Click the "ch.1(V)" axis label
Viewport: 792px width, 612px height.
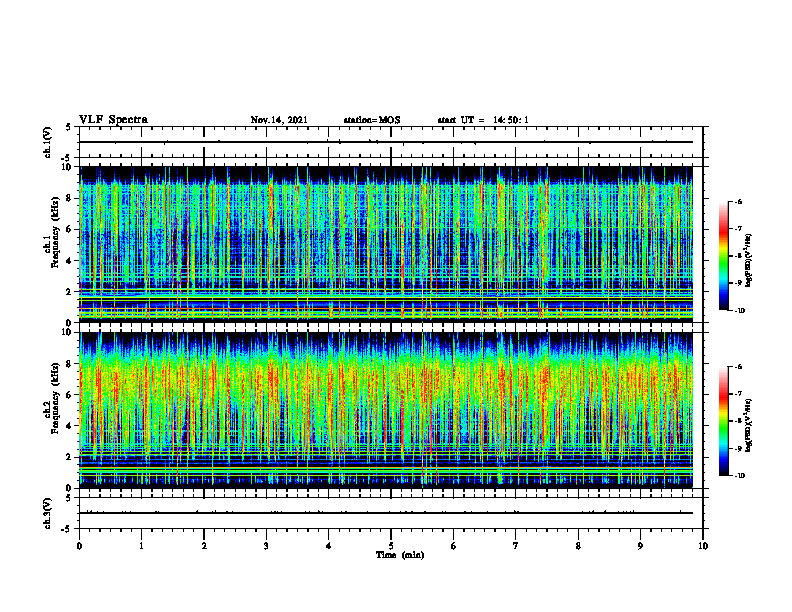[48, 142]
